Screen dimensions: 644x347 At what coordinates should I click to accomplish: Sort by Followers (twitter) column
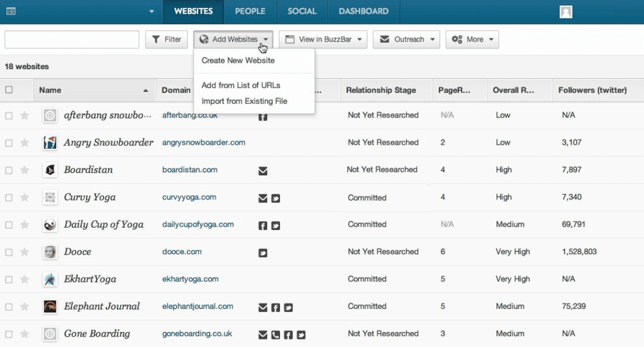click(x=598, y=90)
